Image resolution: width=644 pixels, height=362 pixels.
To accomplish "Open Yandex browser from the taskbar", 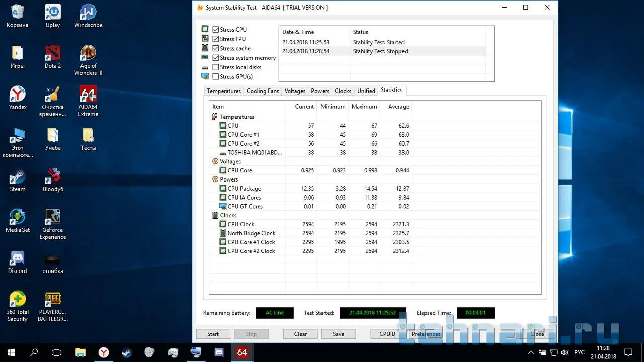I will 104,352.
